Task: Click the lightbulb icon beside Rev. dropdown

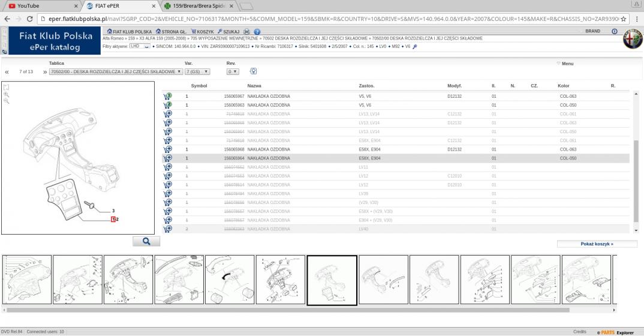Action: 253,71
